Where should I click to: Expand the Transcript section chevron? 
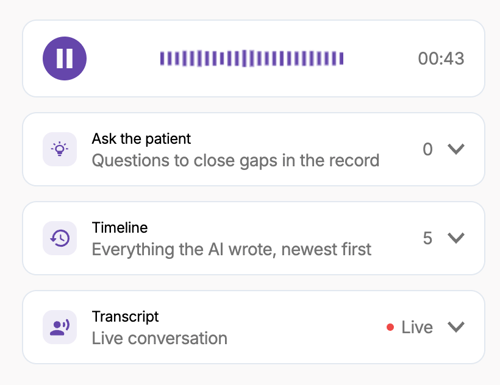(x=456, y=327)
